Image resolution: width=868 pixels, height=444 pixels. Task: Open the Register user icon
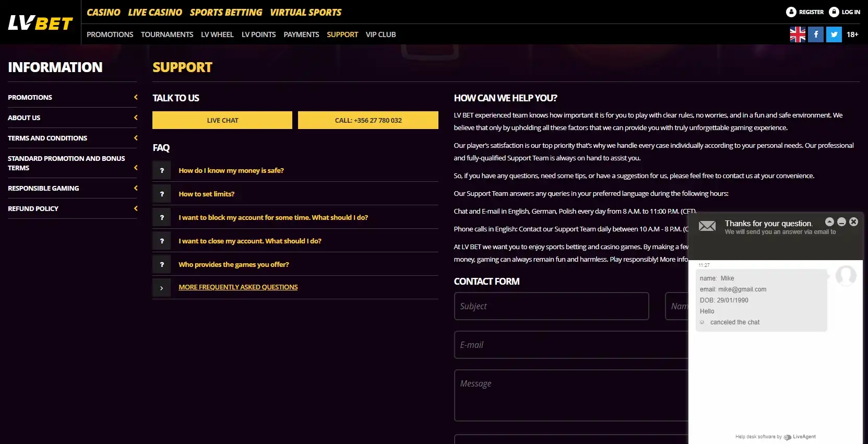(x=791, y=12)
